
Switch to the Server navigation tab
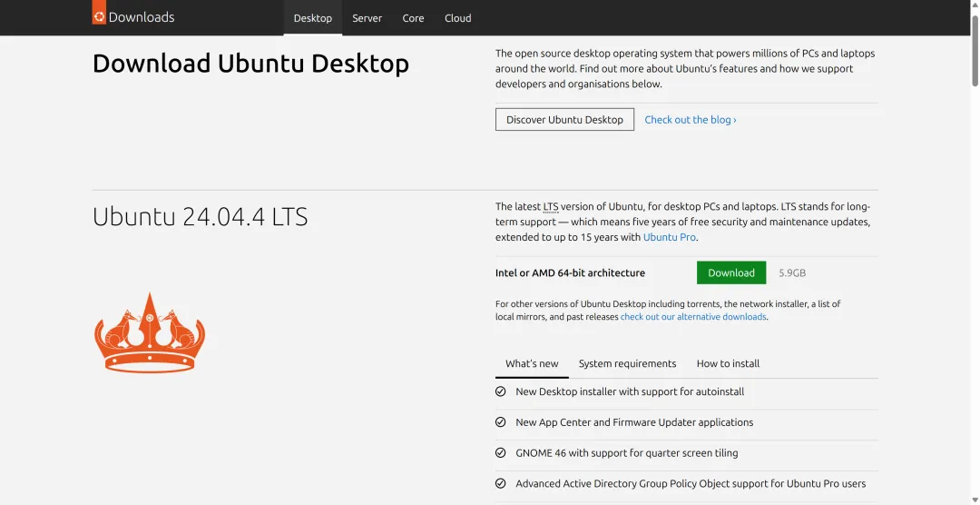point(367,18)
